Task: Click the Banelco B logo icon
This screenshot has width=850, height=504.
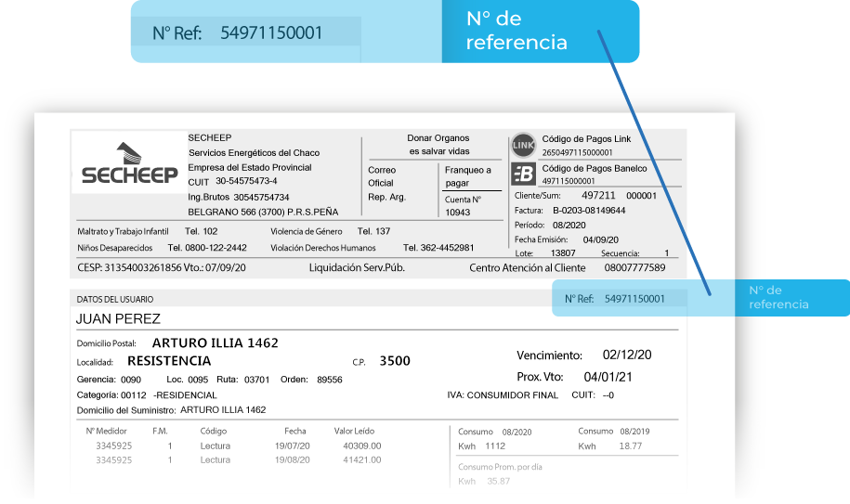Action: [x=524, y=174]
